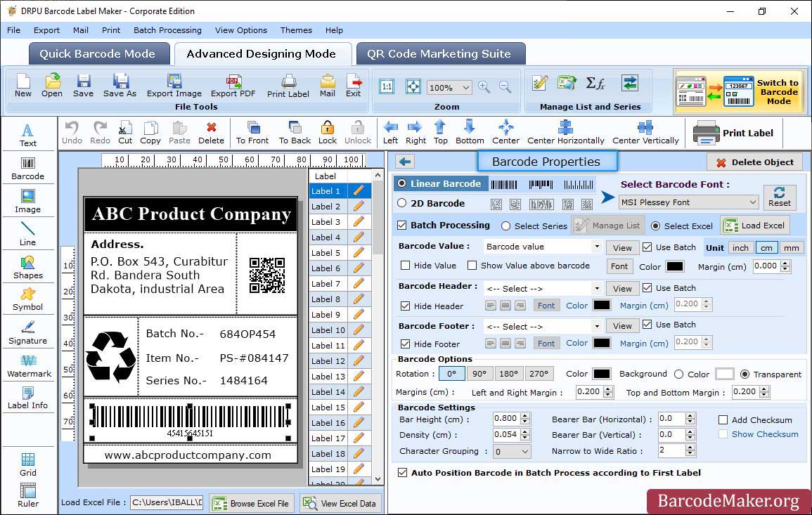This screenshot has width=812, height=515.
Task: Toggle the Grid display
Action: tap(28, 464)
